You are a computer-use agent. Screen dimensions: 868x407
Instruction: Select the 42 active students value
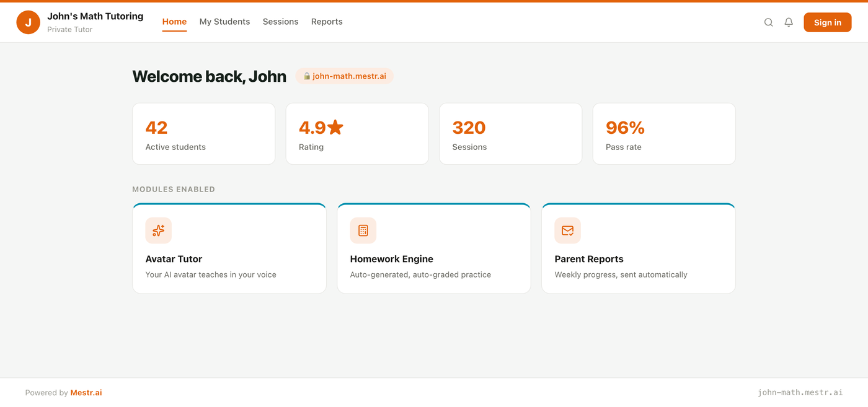pyautogui.click(x=156, y=128)
